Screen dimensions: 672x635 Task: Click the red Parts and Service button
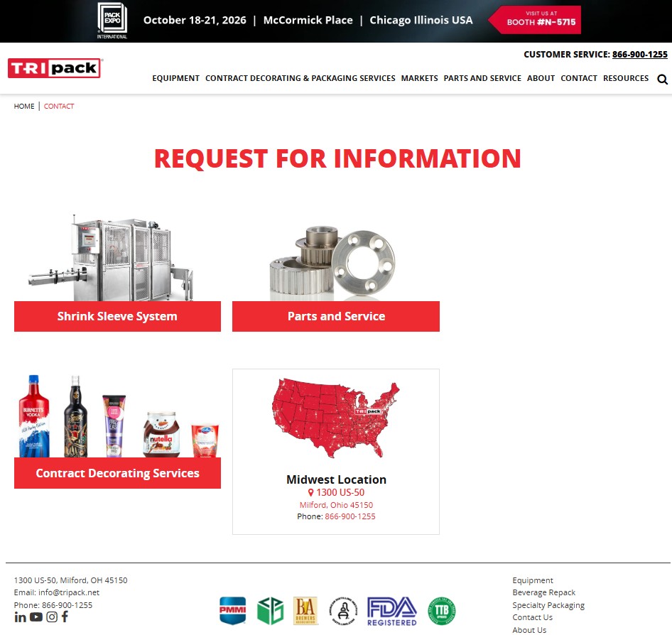[x=336, y=316]
